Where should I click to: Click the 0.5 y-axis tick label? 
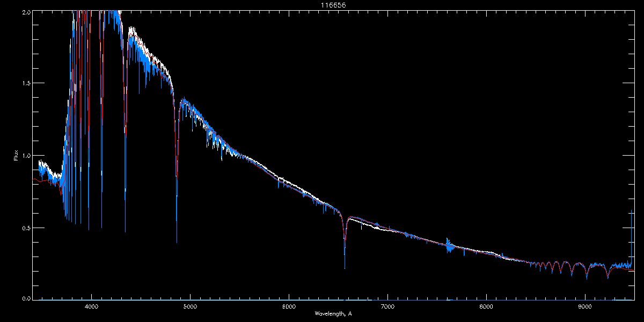(x=26, y=228)
